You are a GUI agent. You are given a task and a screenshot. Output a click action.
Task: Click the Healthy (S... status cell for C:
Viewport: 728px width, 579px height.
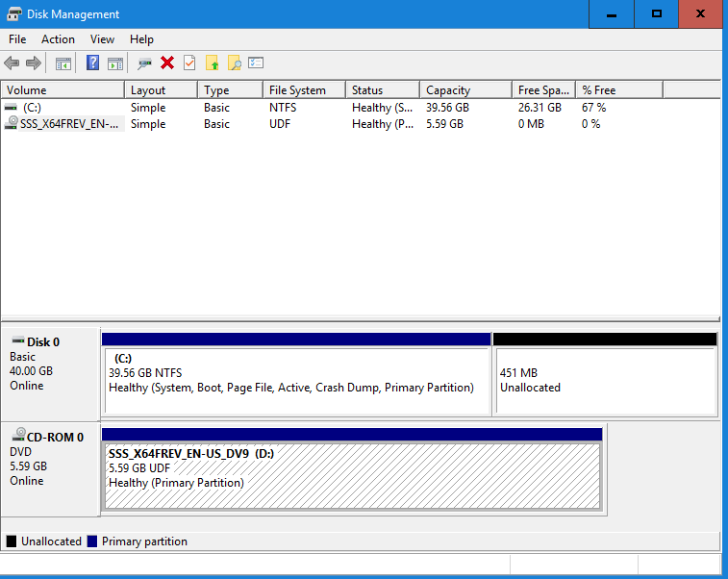pos(382,108)
